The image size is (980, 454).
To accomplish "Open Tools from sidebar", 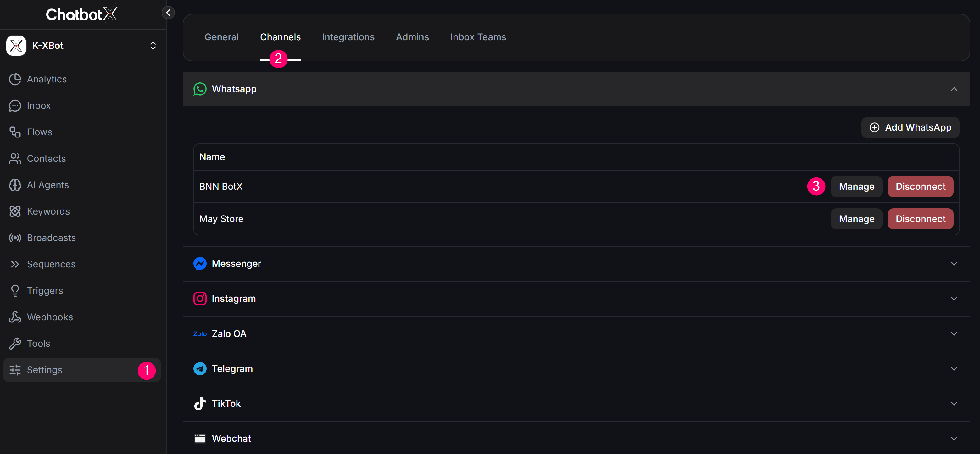I will (82, 344).
